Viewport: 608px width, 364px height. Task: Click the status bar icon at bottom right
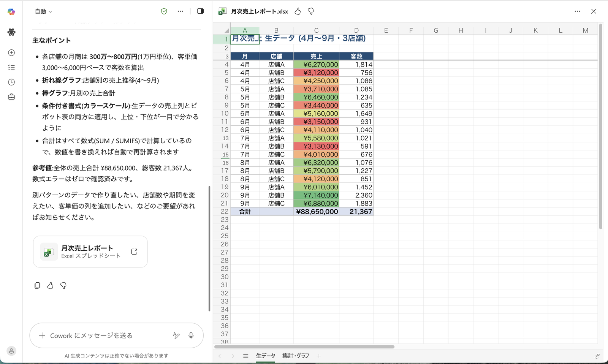tap(597, 356)
